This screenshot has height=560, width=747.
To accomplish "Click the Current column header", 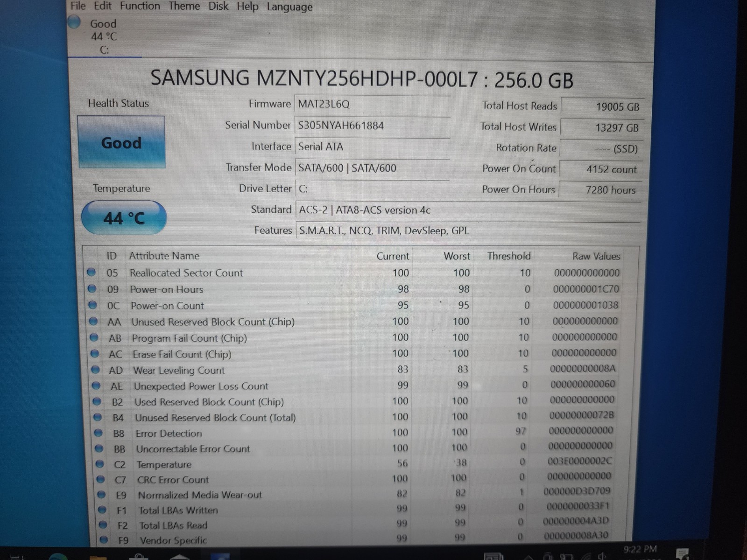I will point(393,256).
